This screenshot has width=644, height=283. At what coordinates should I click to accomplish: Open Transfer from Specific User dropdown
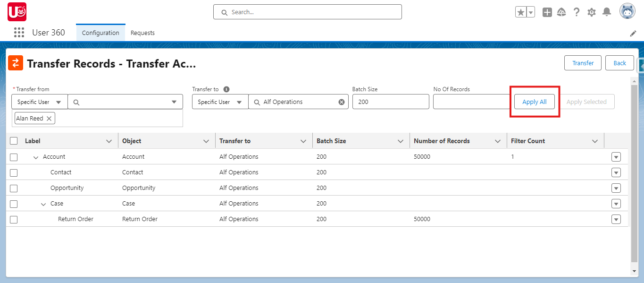click(40, 102)
